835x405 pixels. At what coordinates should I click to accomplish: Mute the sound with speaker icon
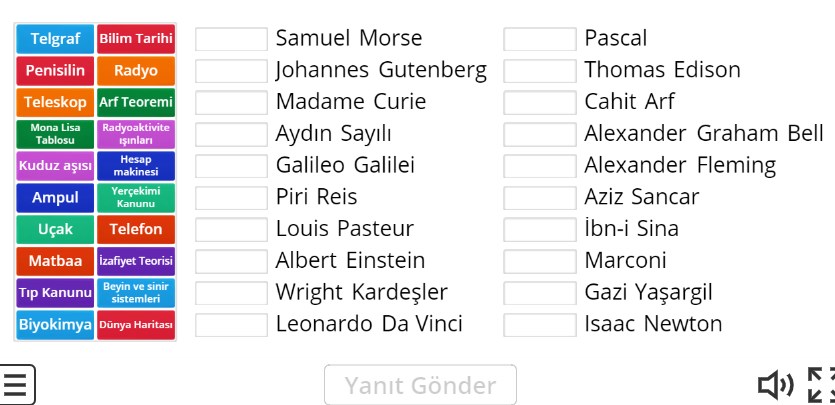point(775,385)
